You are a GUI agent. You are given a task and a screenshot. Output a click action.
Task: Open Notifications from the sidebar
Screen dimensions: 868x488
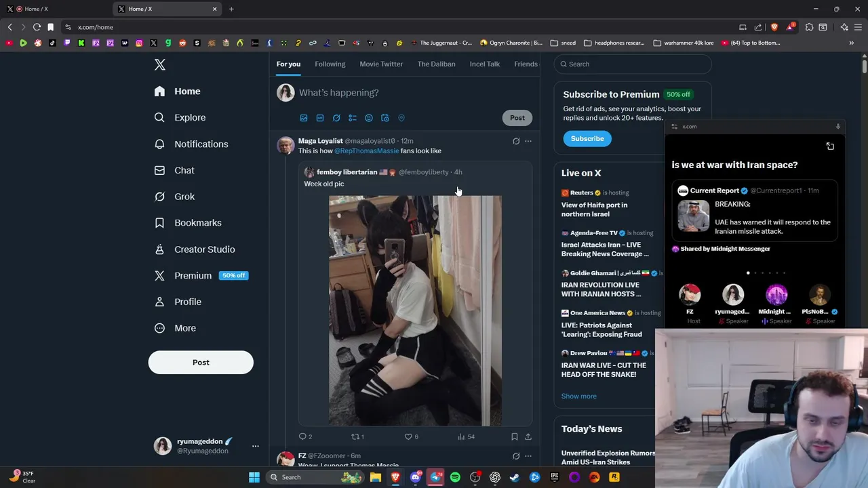point(191,144)
